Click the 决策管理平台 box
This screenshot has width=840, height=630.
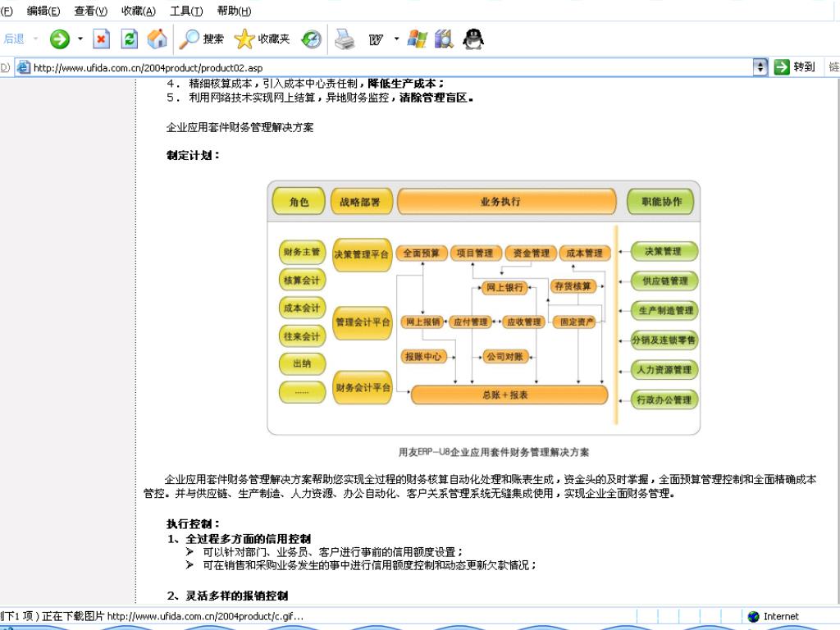[x=362, y=254]
